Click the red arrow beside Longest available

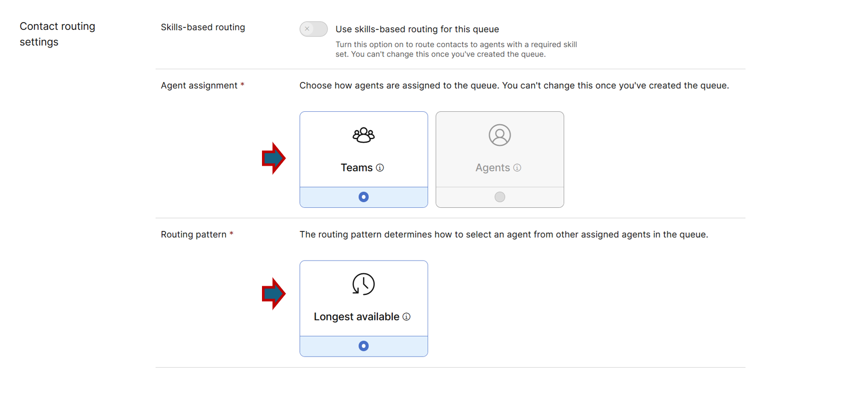click(x=273, y=293)
